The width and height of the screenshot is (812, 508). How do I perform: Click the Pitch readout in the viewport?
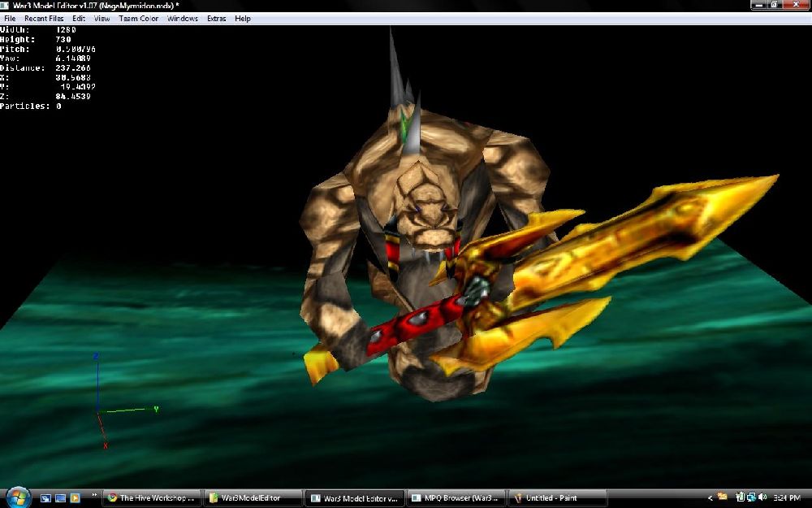click(x=48, y=50)
